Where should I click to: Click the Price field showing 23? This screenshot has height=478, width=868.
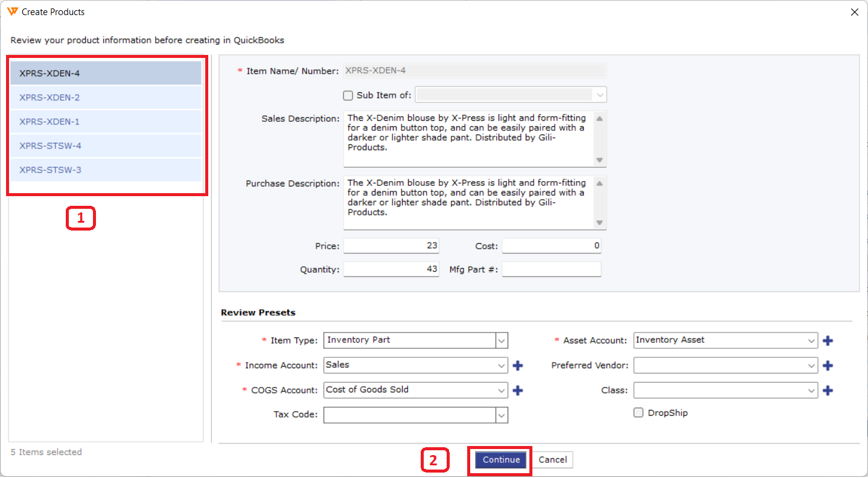click(391, 246)
